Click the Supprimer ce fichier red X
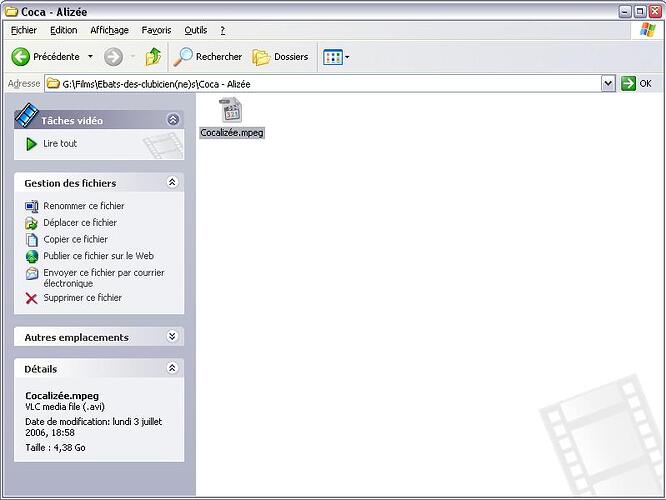 coord(32,298)
